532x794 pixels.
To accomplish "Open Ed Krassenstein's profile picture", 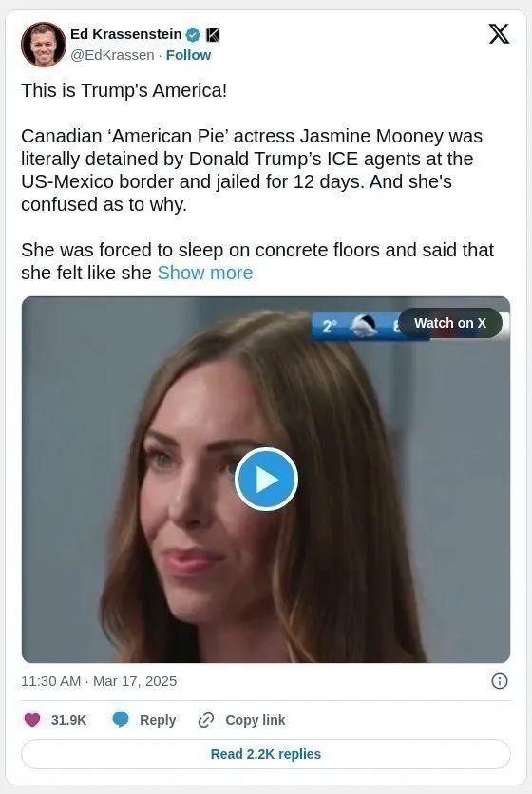I will (44, 45).
